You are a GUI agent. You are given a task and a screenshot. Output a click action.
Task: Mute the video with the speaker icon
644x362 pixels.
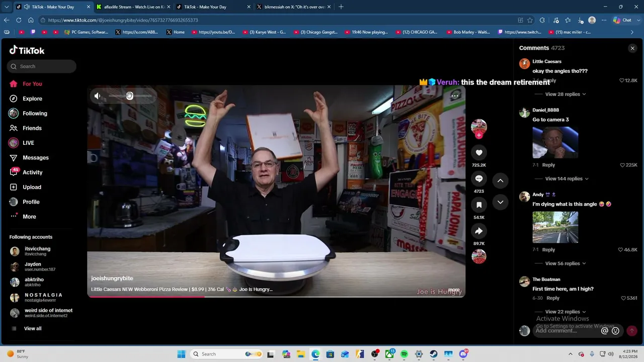[98, 96]
